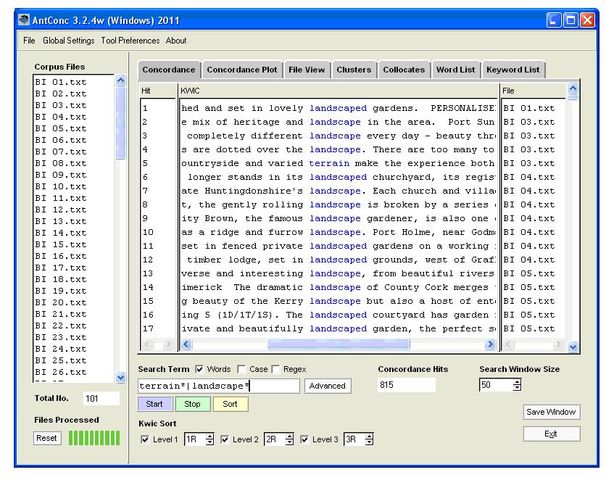Select BI 18.txt in Corpus Files

click(x=61, y=279)
